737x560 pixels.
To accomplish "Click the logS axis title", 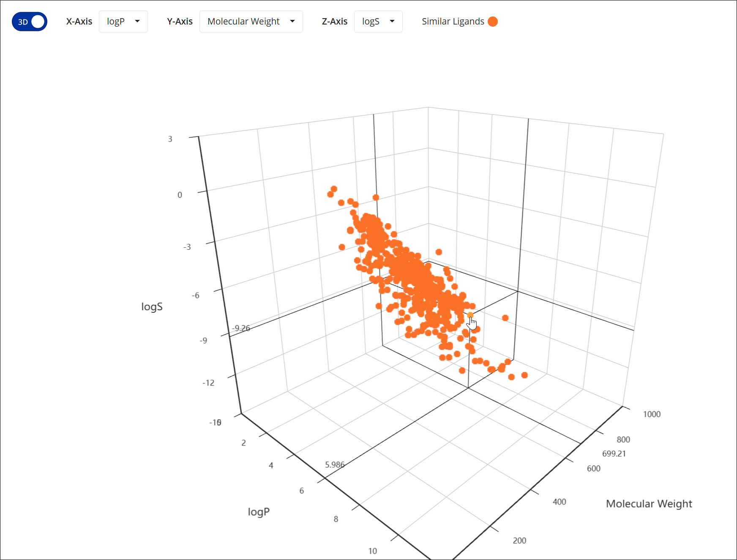I will click(x=152, y=307).
